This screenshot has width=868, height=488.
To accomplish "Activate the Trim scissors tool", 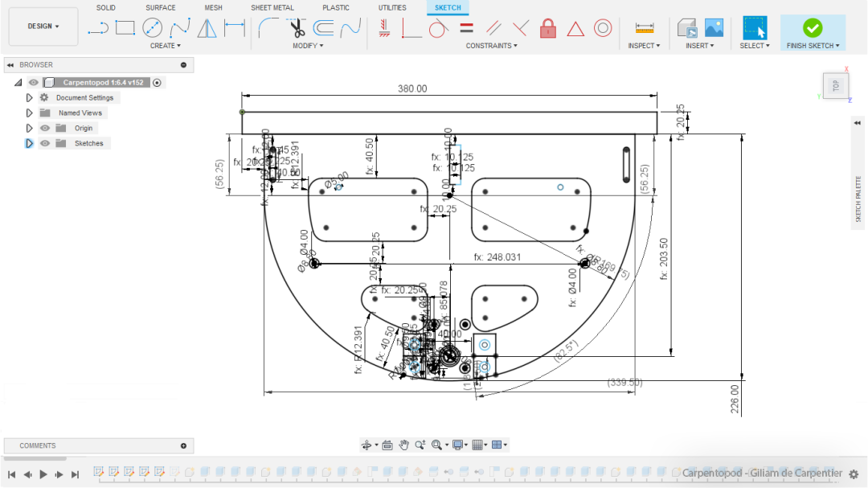I will (x=296, y=29).
